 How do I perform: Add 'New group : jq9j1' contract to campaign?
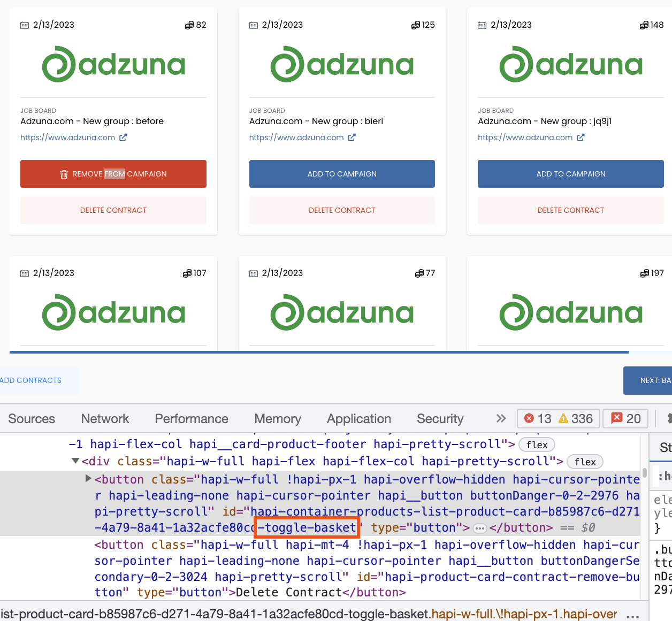(x=571, y=174)
